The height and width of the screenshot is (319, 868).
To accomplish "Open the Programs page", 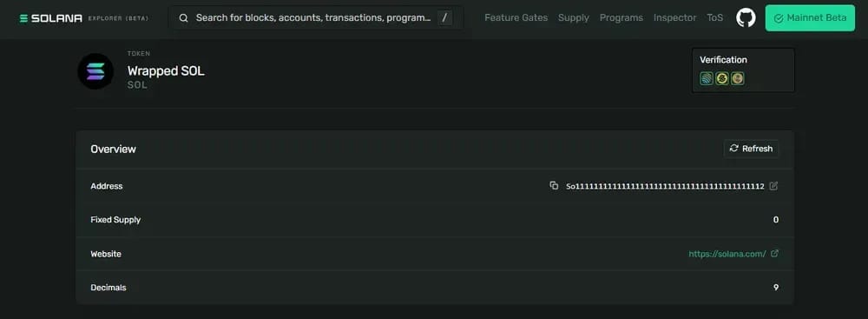I will 621,17.
